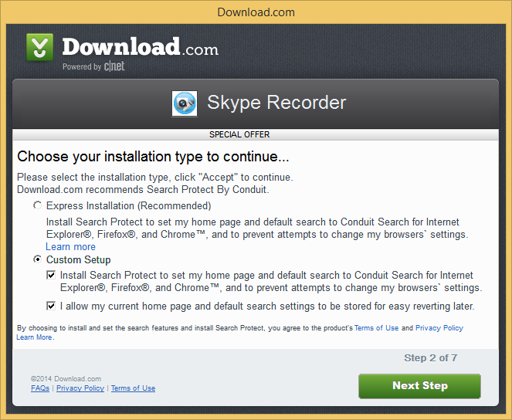Click the small Learn More link below the agreement

(x=34, y=337)
